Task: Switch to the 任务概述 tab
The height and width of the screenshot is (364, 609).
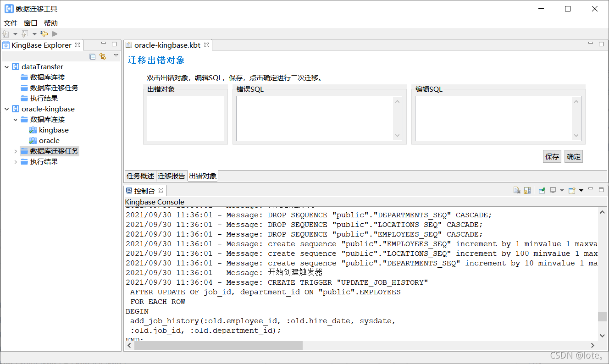Action: [140, 176]
